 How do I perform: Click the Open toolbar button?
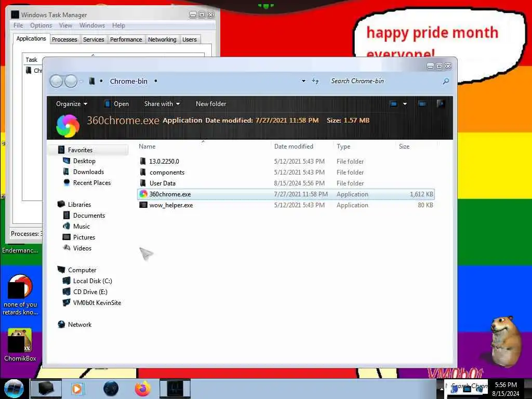tap(117, 104)
